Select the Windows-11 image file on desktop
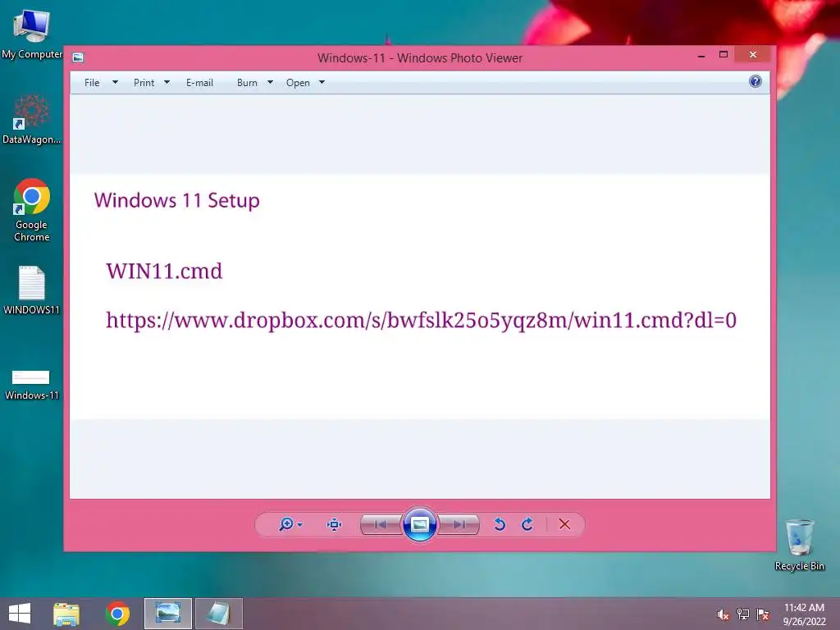The image size is (840, 630). (32, 385)
